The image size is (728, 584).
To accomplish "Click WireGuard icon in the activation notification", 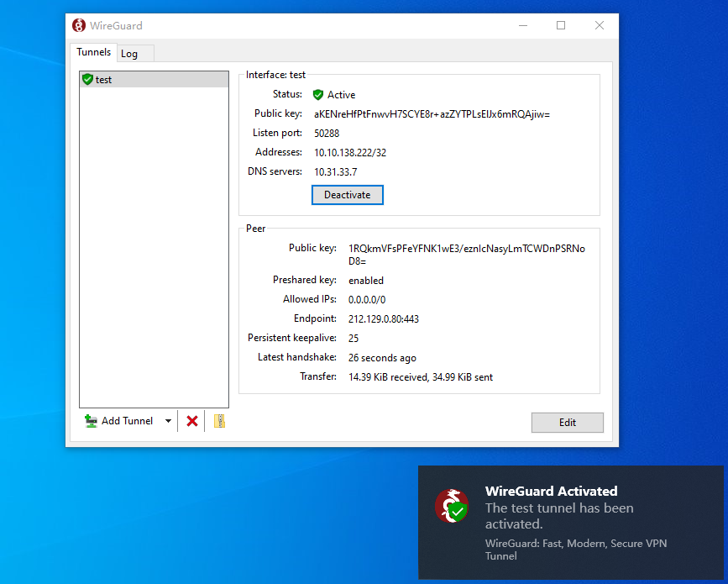I will point(452,506).
